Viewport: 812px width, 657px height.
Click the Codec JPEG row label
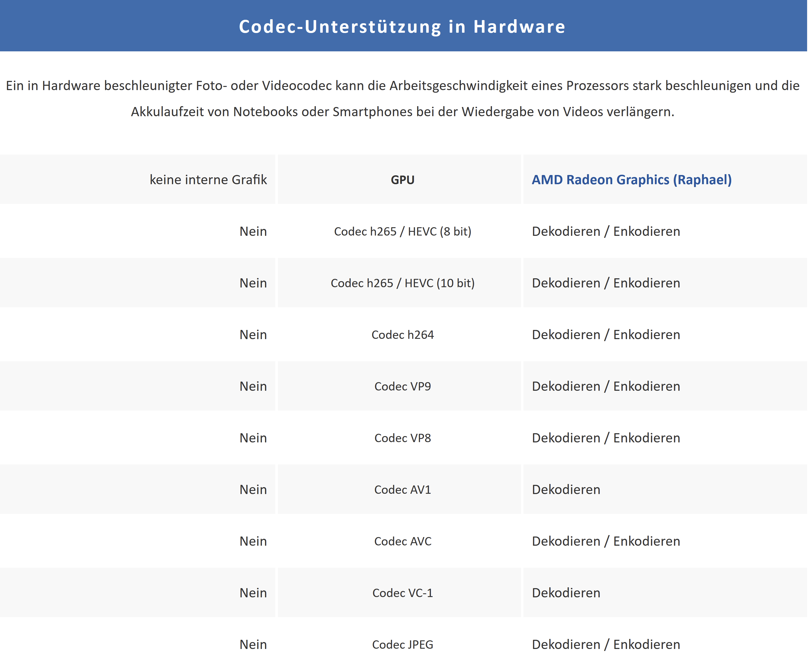402,644
